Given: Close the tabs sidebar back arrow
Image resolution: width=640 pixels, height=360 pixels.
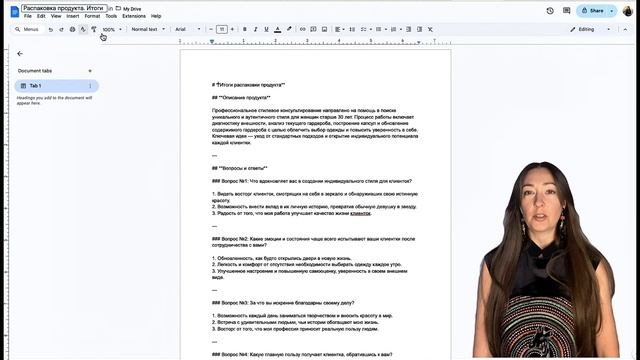Looking at the screenshot, I should point(20,53).
